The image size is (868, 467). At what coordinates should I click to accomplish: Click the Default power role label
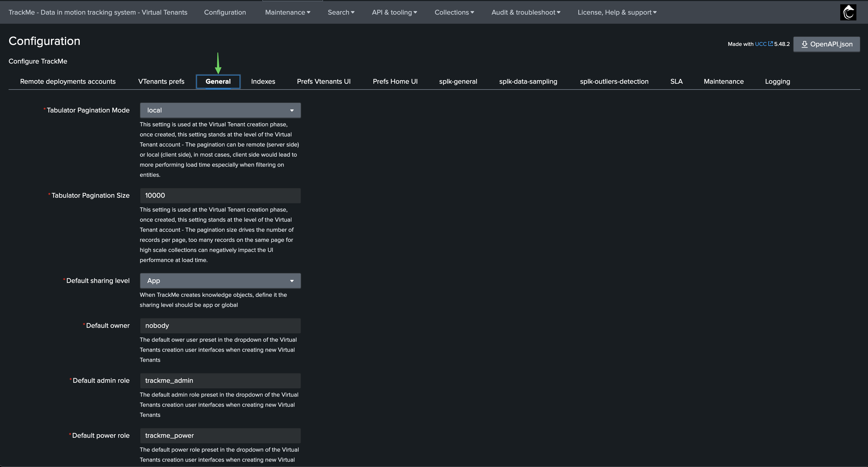101,436
